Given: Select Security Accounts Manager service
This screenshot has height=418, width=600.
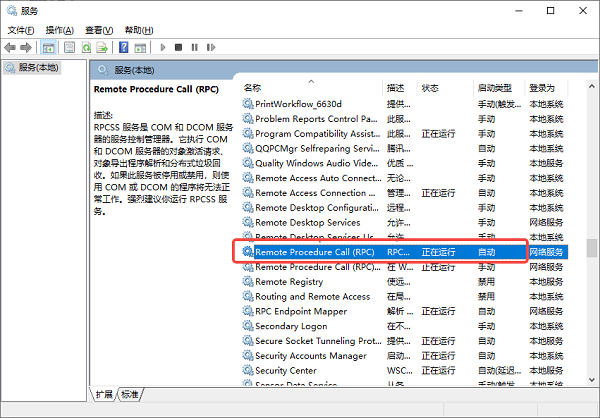Looking at the screenshot, I should pos(404,356).
